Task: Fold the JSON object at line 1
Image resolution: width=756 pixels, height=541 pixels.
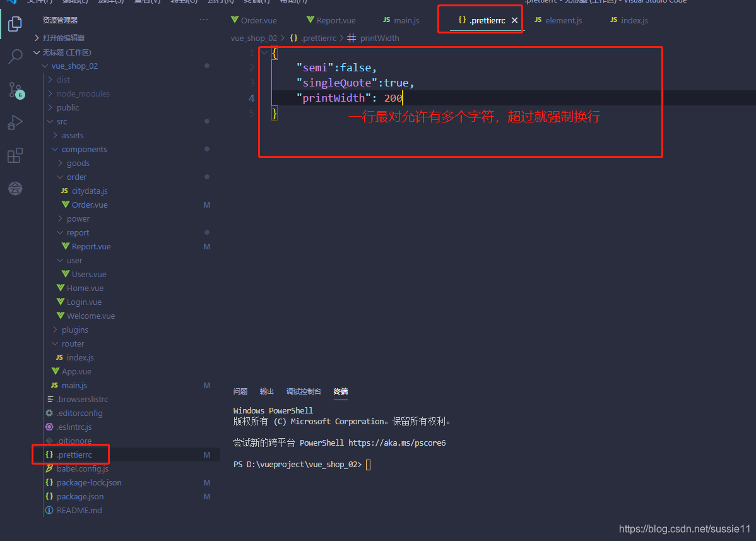Action: pyautogui.click(x=264, y=52)
